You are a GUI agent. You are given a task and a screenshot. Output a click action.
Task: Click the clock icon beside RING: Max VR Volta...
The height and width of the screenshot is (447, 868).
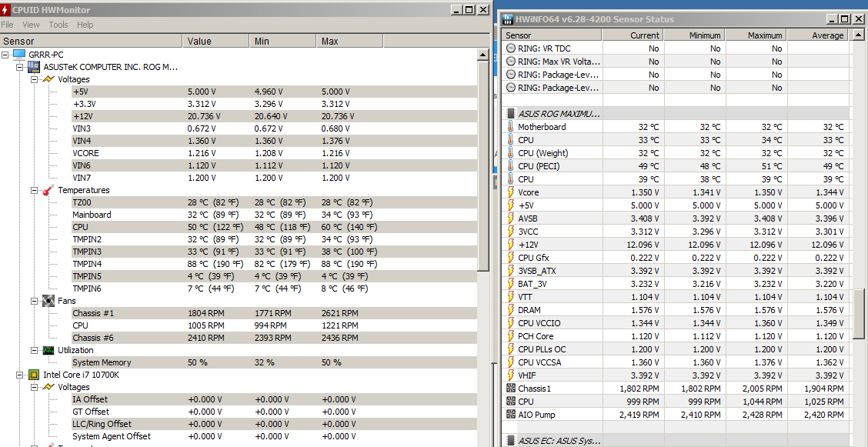511,62
